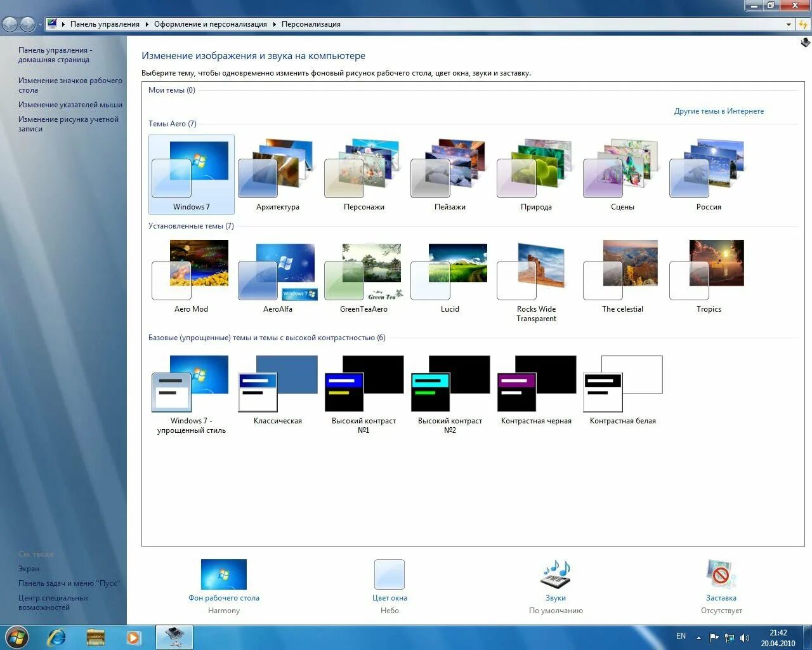The image size is (812, 650).
Task: Apply the Сцены theme
Action: [x=622, y=175]
